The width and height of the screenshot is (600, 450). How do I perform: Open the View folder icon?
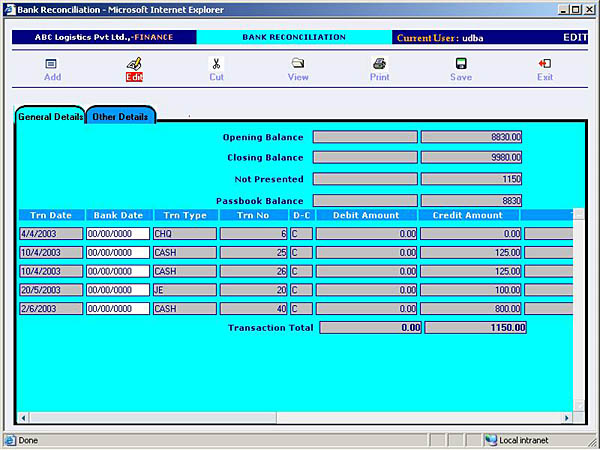click(298, 63)
